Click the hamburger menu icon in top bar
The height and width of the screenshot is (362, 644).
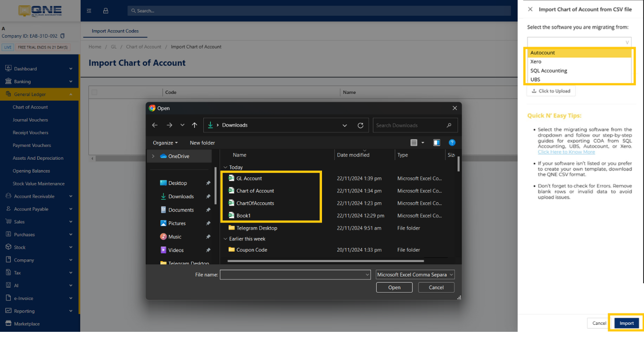coord(89,11)
